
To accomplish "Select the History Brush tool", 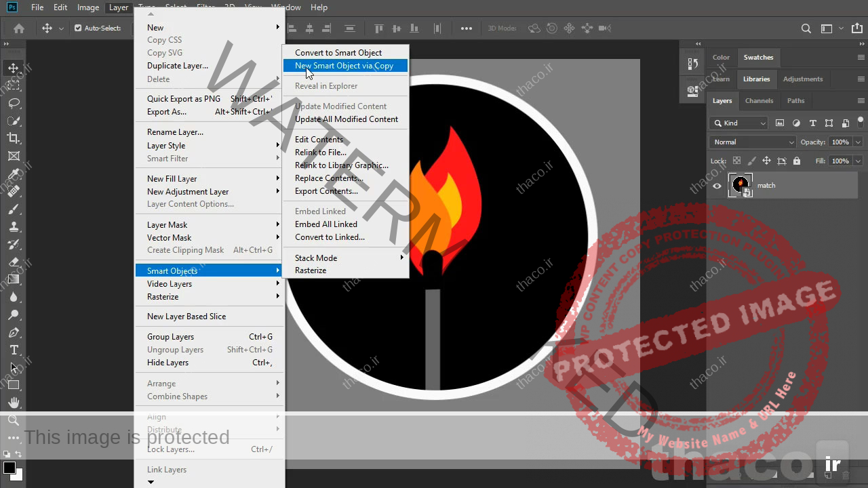I will click(x=14, y=244).
